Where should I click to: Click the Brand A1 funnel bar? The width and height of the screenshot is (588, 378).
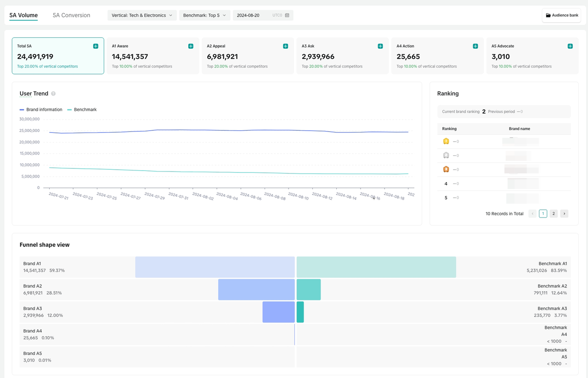click(215, 267)
